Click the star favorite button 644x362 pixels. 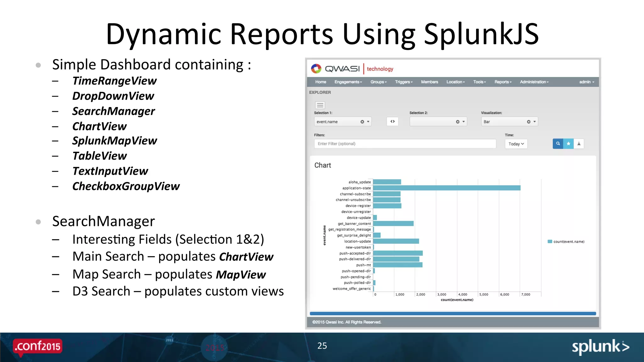tap(569, 144)
